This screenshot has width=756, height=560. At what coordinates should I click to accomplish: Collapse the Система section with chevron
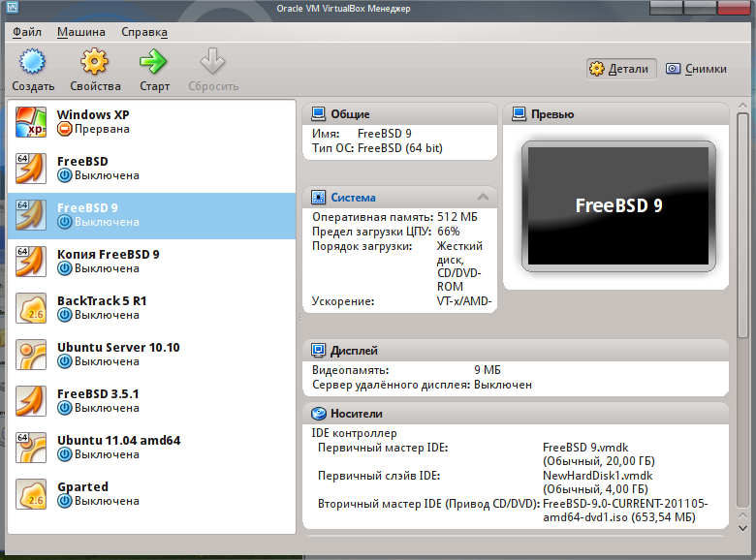(483, 197)
